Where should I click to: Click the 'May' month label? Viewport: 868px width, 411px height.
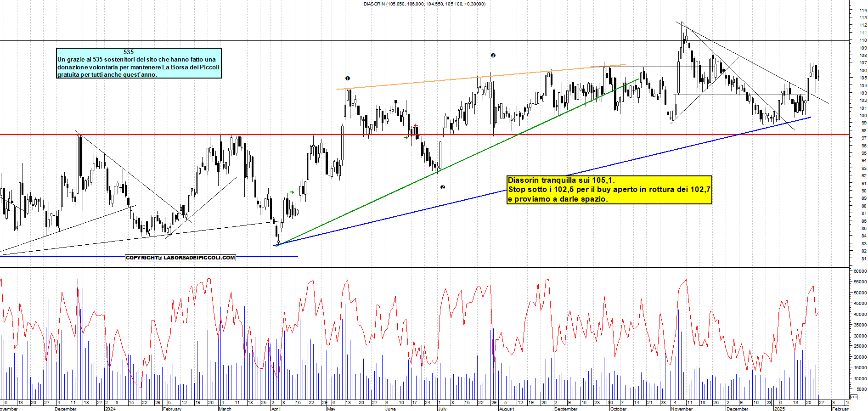click(x=331, y=408)
